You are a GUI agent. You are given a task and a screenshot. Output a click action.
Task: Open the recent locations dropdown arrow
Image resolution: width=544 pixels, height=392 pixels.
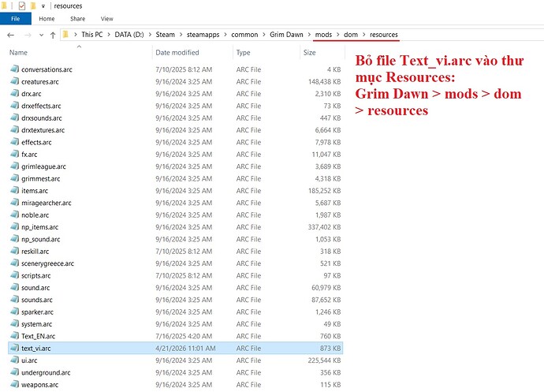click(x=41, y=35)
